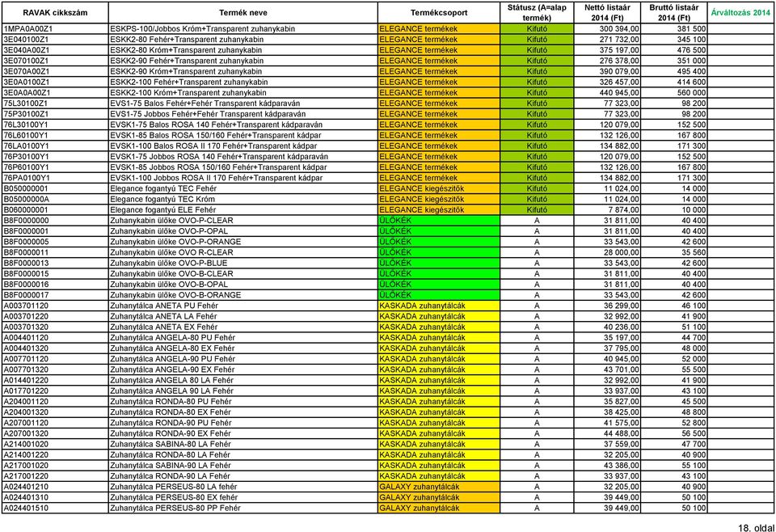
Task: Click the 'Termék neve' column header
Action: click(243, 13)
